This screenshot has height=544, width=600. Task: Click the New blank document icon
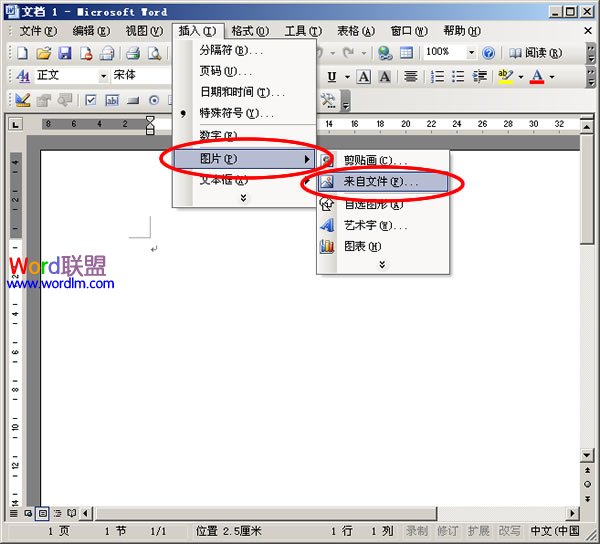point(22,53)
